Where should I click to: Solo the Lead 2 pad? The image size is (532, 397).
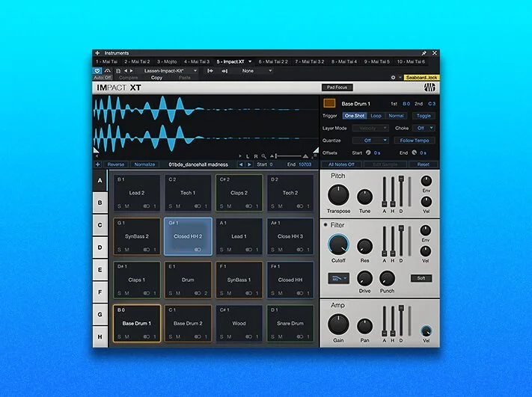point(119,206)
